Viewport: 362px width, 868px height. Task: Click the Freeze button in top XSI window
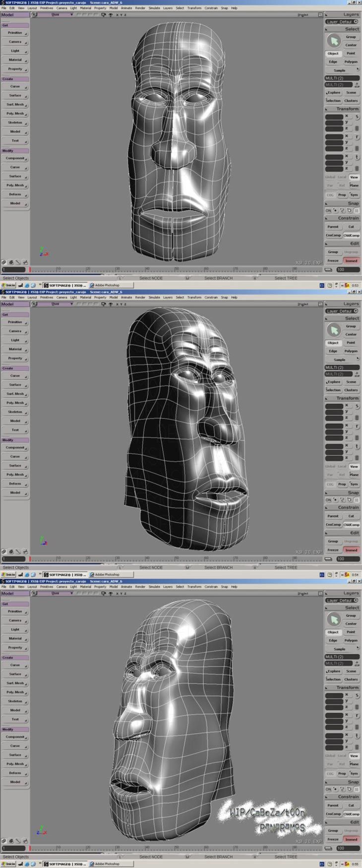coord(333,261)
